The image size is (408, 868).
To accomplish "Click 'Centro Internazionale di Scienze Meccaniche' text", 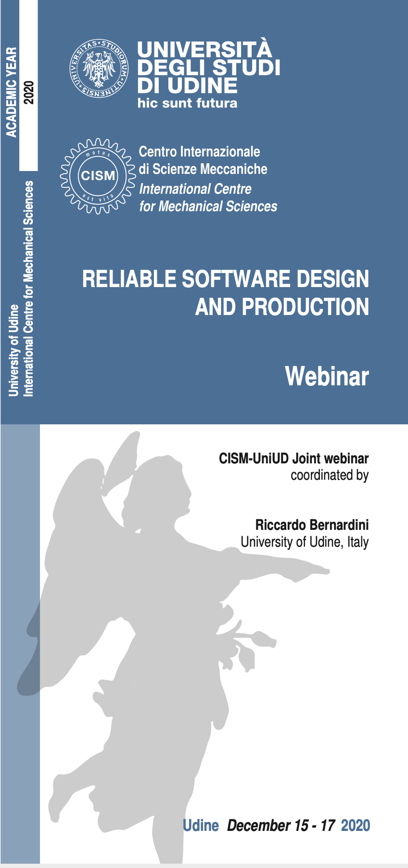I will (x=203, y=160).
